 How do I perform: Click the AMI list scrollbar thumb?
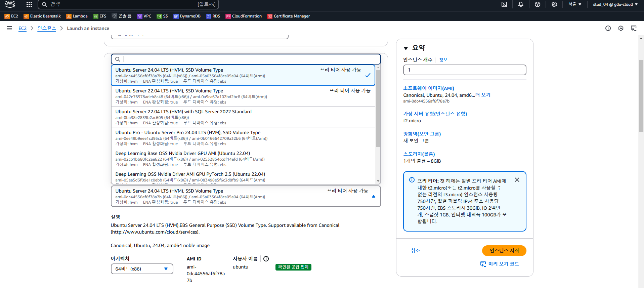coord(378,108)
